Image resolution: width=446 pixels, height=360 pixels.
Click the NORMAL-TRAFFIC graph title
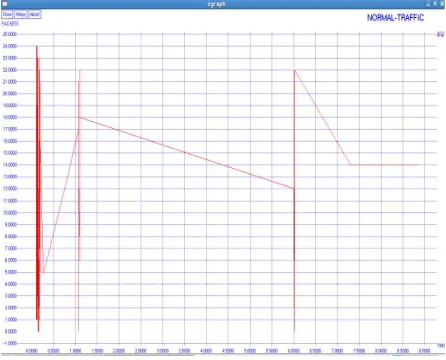click(x=395, y=18)
